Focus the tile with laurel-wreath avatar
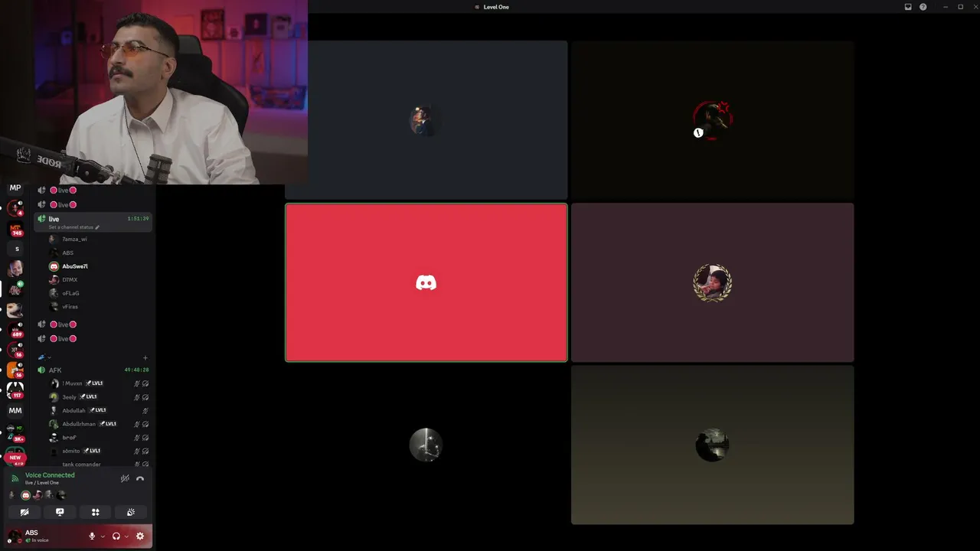Viewport: 980px width, 551px height. (x=713, y=282)
